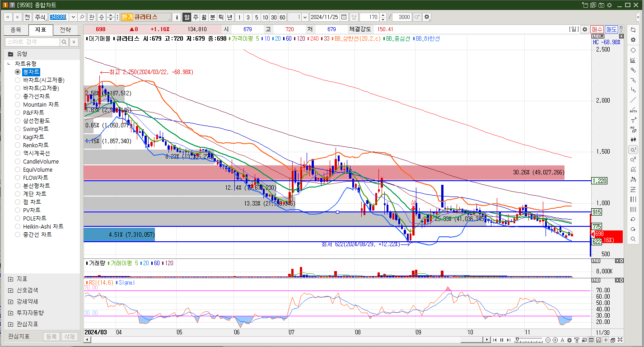Viewport: 644px width, 347px height.
Task: Select 바차트(시고저종) chart type
Action: pyautogui.click(x=40, y=80)
